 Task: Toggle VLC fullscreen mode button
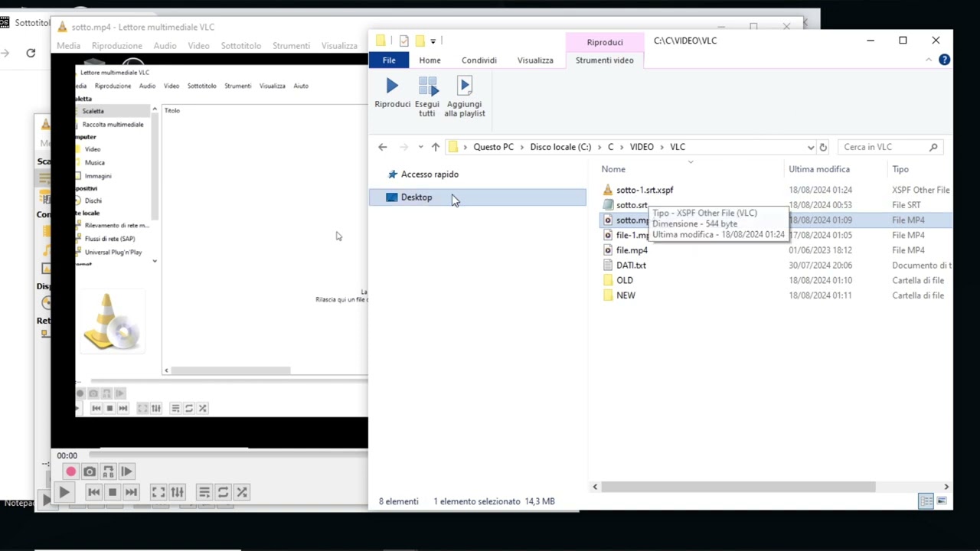coord(158,493)
